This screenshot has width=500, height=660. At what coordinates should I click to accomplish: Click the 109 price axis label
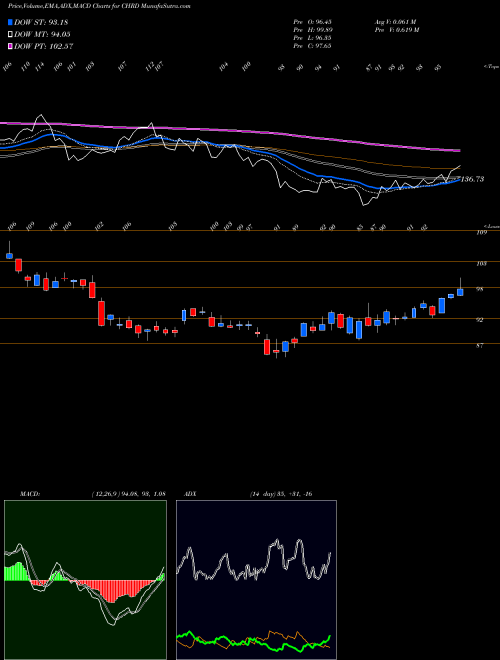coord(481,232)
